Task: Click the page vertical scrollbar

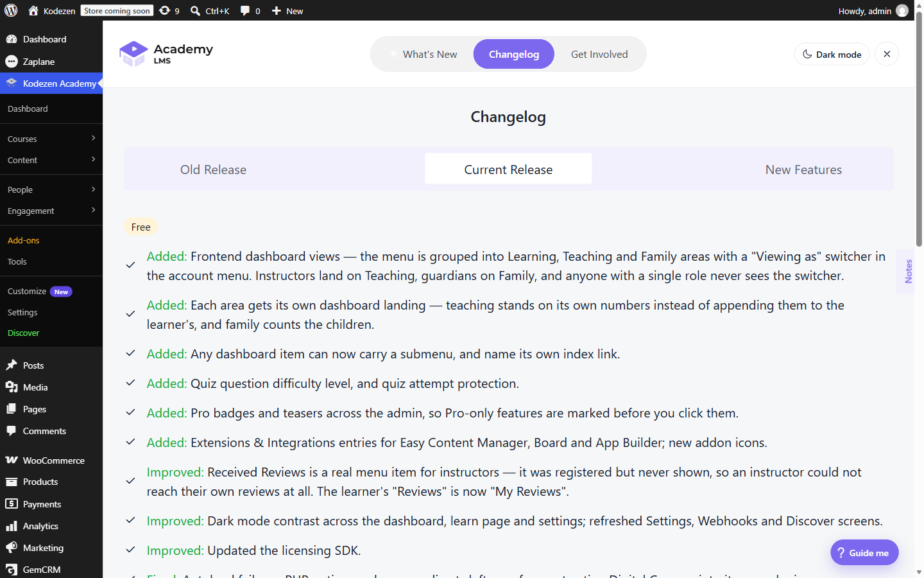Action: [919, 128]
